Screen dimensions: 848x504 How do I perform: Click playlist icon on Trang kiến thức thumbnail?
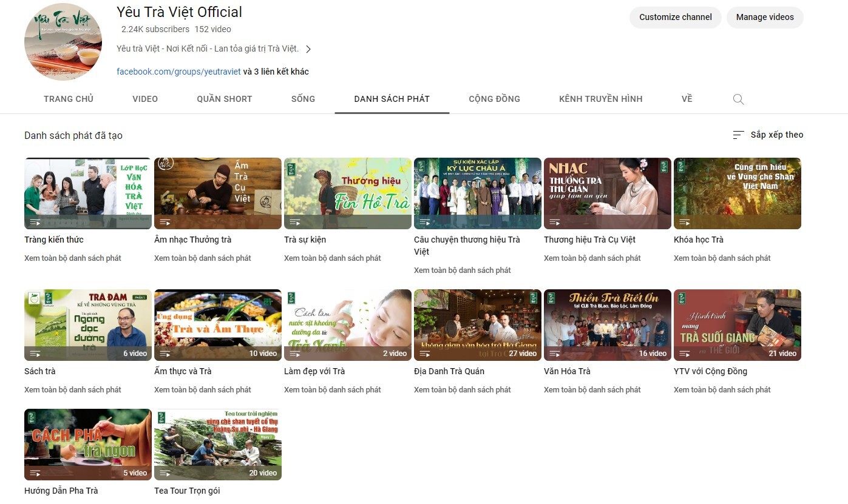(x=35, y=222)
